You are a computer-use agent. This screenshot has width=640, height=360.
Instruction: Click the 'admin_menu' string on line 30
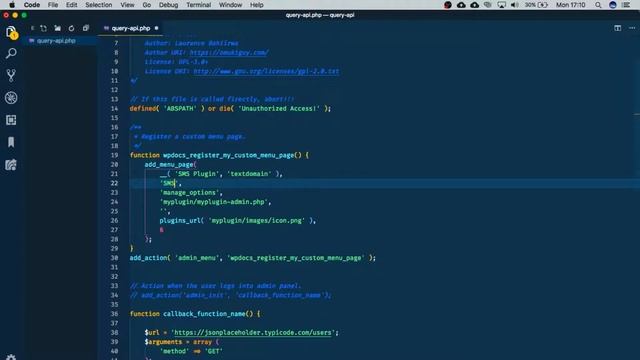(x=197, y=258)
